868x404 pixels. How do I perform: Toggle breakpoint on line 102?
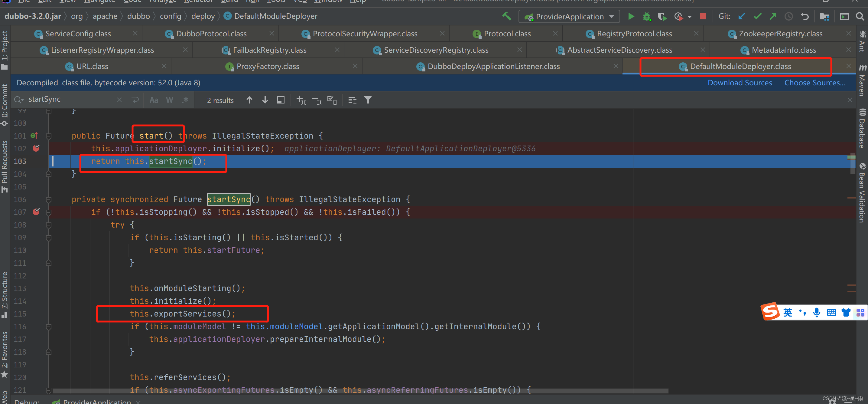click(36, 148)
